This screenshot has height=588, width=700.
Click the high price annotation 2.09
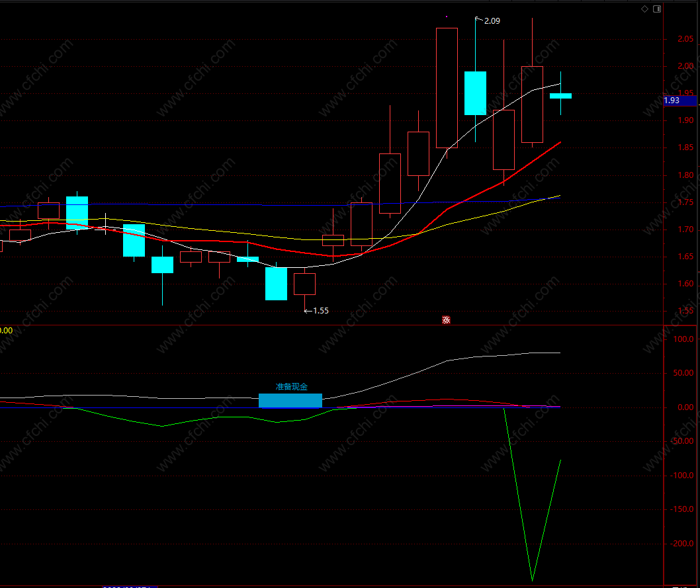click(x=492, y=21)
